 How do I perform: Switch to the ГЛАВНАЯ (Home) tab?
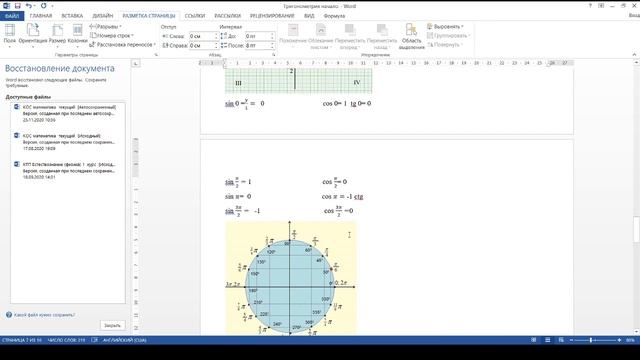click(x=41, y=16)
